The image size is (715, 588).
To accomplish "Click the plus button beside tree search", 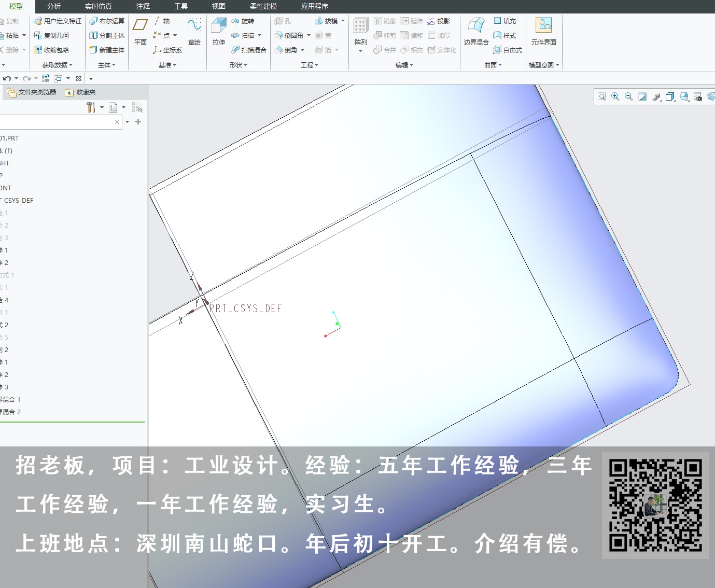I will click(138, 122).
